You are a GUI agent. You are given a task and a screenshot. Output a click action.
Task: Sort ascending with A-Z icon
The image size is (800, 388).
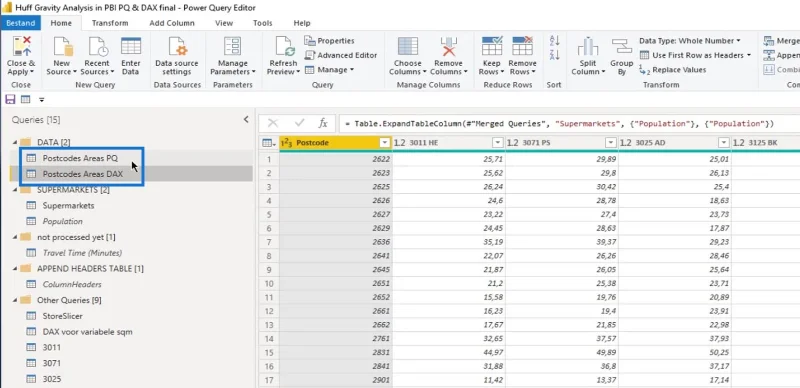[555, 41]
